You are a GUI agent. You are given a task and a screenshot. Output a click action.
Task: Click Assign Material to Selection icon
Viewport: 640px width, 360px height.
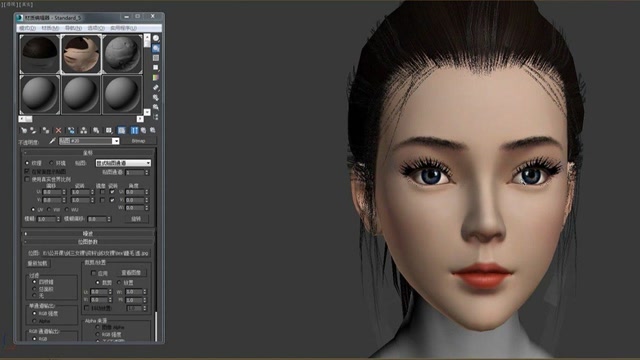tap(46, 131)
